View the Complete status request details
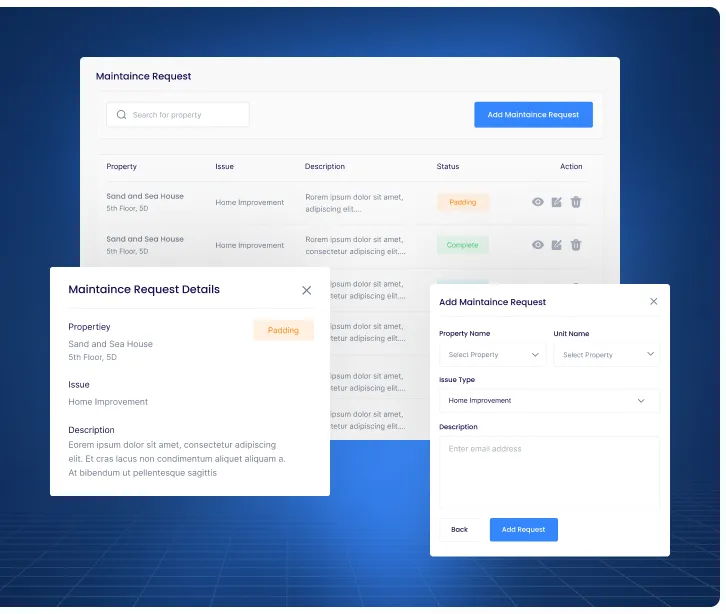The height and width of the screenshot is (614, 726). (x=538, y=245)
